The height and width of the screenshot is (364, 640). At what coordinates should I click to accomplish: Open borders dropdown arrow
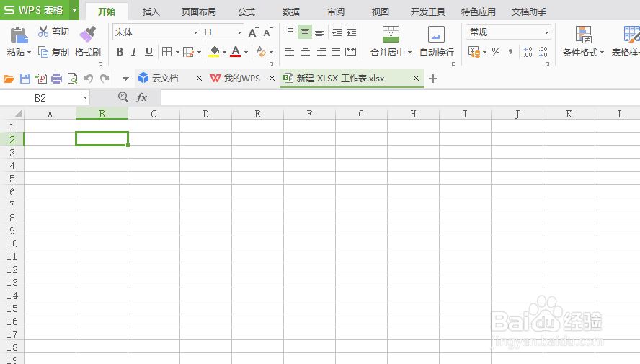point(177,52)
